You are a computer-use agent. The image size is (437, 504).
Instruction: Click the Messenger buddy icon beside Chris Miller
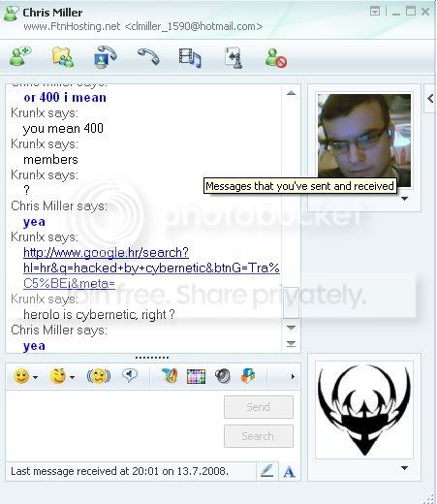12,14
